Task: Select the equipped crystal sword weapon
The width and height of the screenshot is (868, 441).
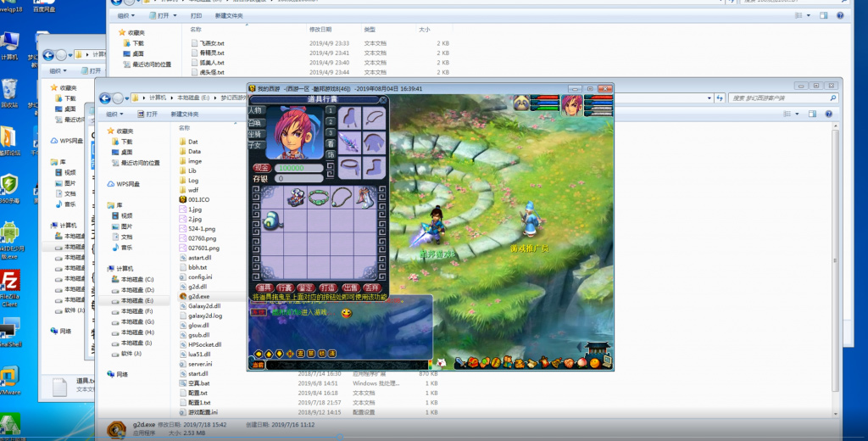Action: (350, 142)
